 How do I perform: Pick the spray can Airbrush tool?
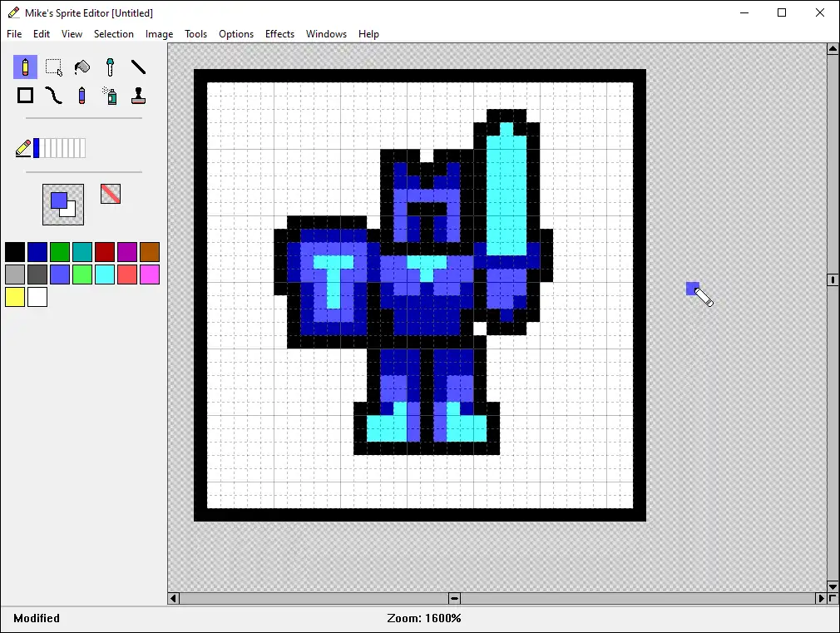(x=110, y=96)
